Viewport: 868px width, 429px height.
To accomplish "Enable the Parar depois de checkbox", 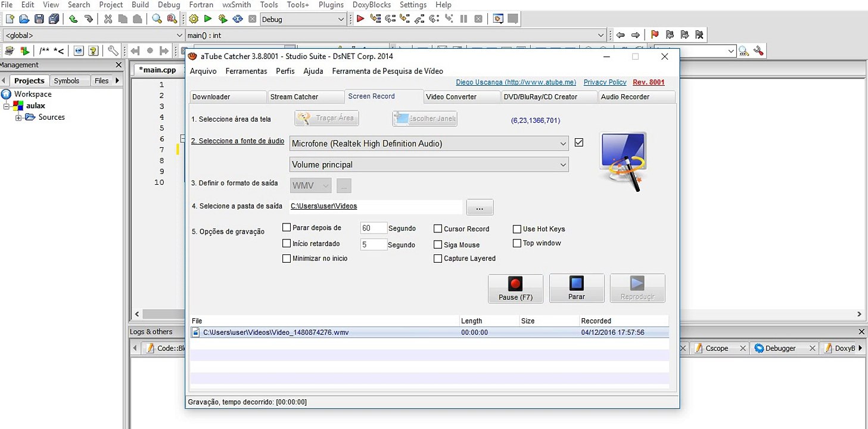I will tap(287, 228).
